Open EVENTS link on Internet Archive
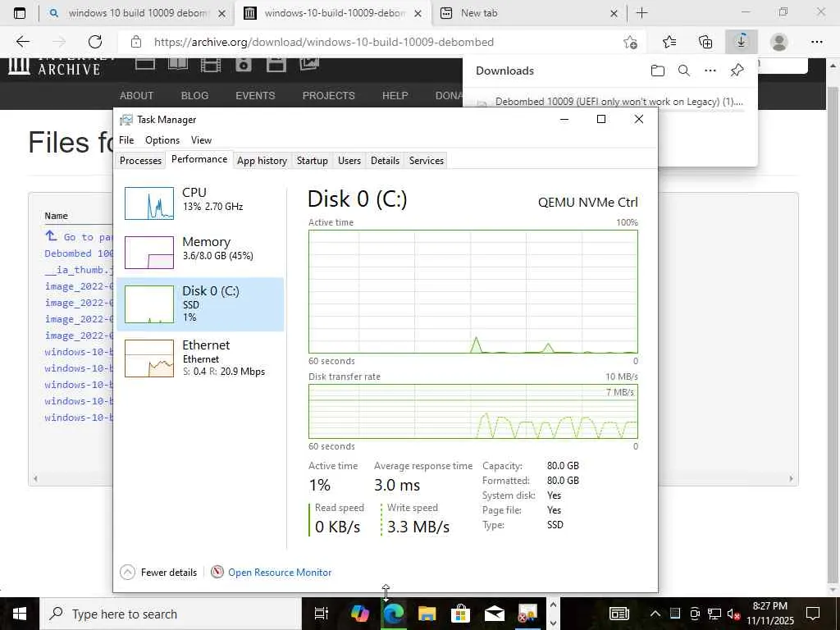 tap(255, 95)
